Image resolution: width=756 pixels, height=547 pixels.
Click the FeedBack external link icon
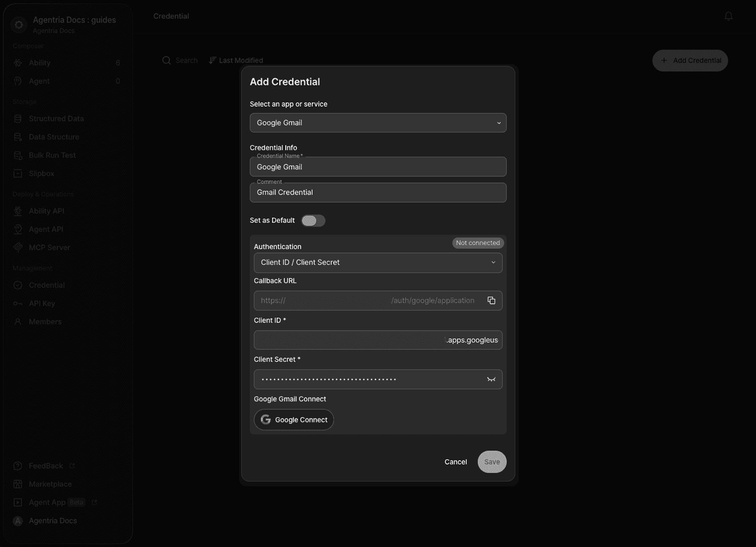72,466
